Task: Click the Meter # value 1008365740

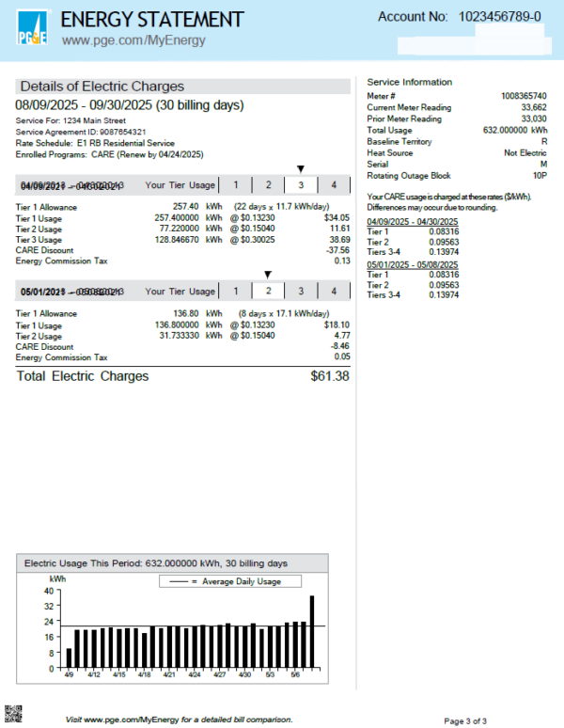Action: (x=525, y=96)
